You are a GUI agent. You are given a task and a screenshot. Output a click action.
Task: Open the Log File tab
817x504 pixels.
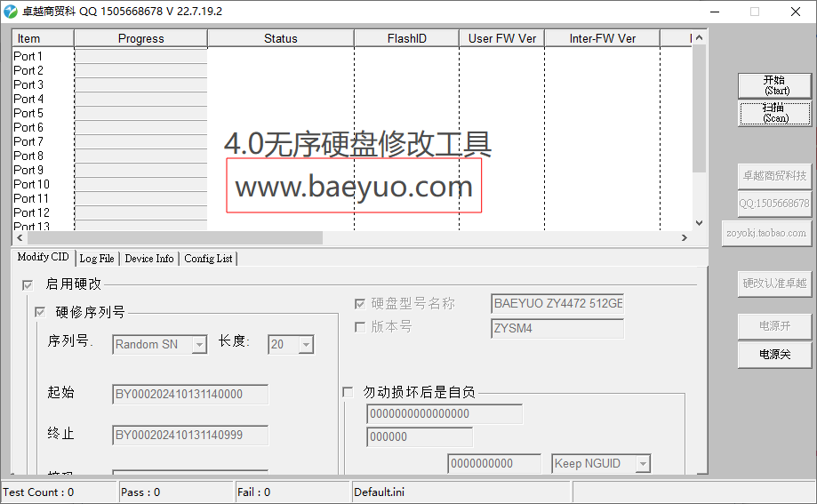(97, 259)
